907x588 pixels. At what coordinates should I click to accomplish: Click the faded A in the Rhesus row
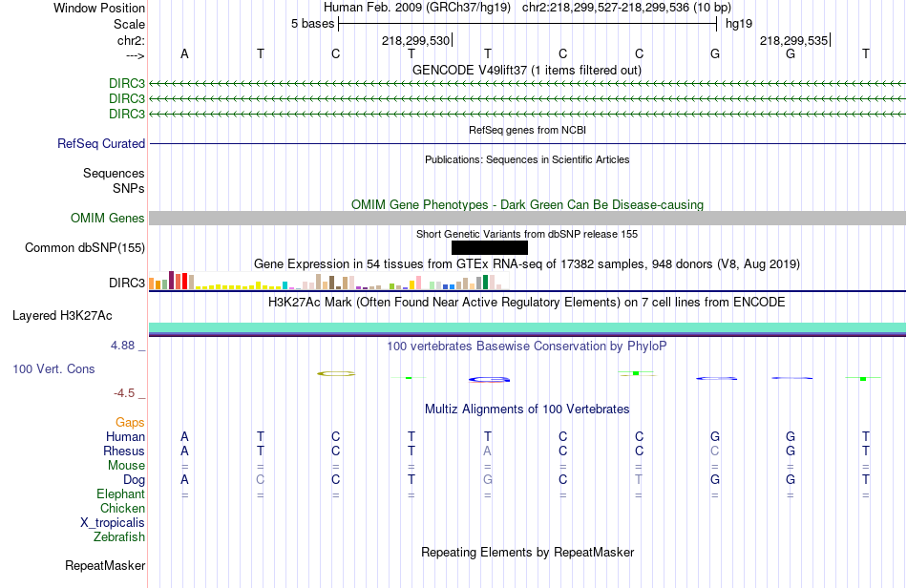coord(488,451)
